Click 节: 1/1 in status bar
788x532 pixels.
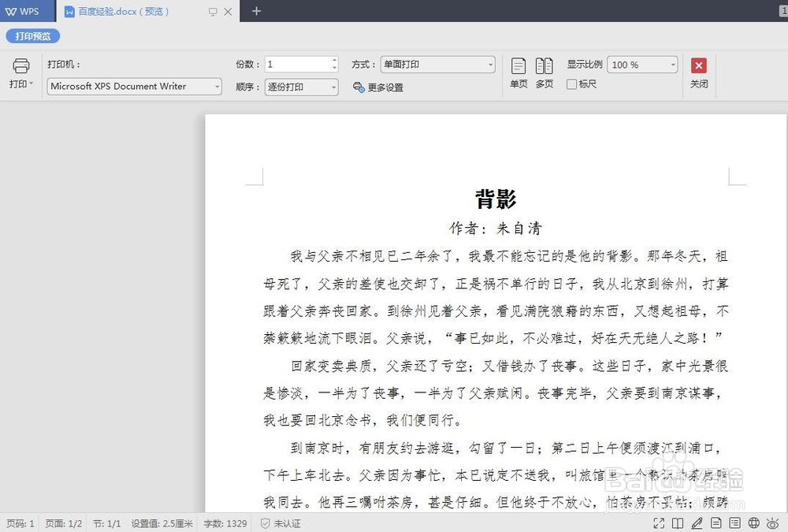[106, 523]
